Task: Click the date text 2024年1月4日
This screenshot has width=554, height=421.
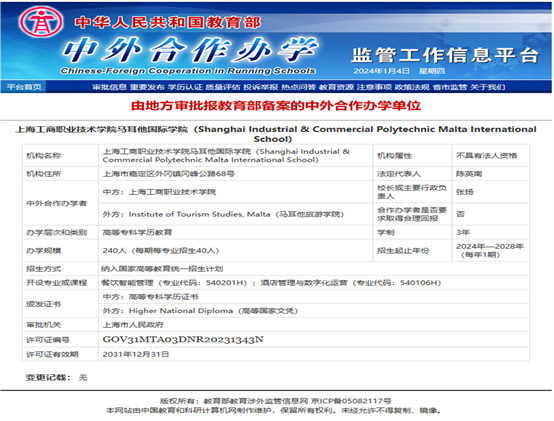Action: pos(381,71)
